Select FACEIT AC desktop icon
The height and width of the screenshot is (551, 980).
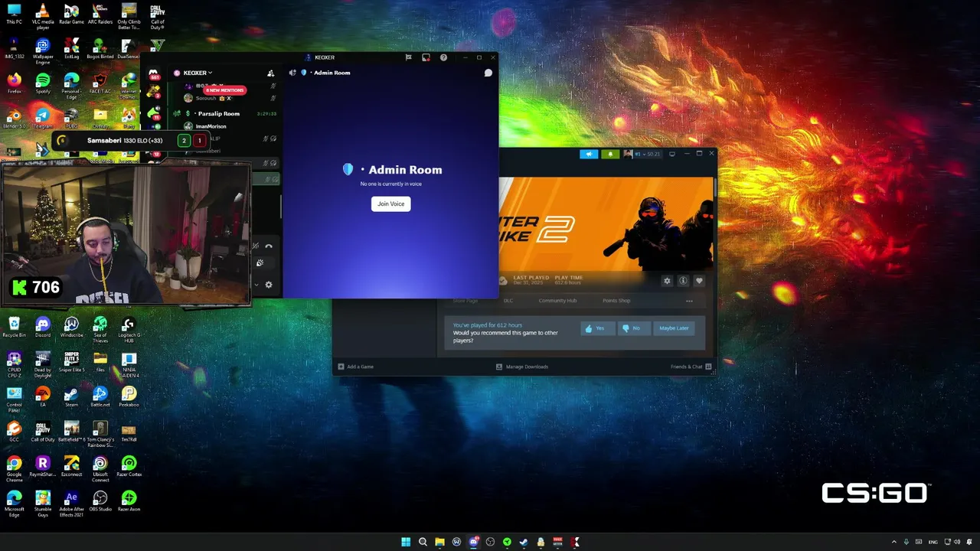tap(100, 83)
